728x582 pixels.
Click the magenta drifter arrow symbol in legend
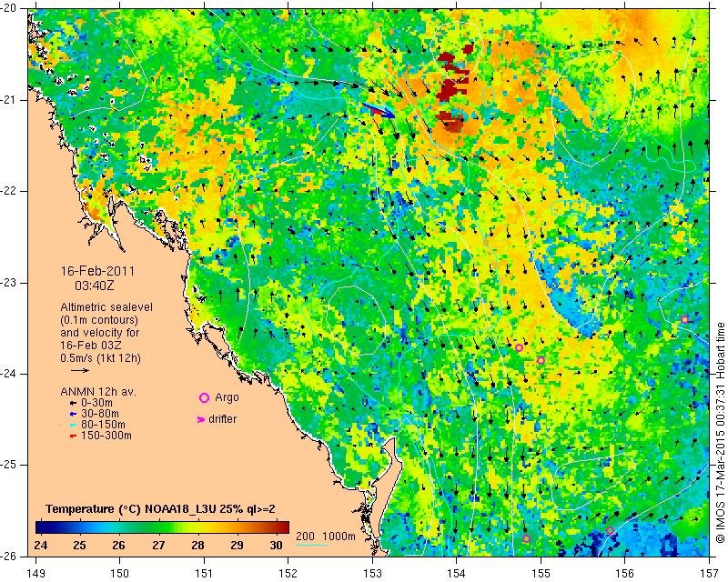(201, 419)
